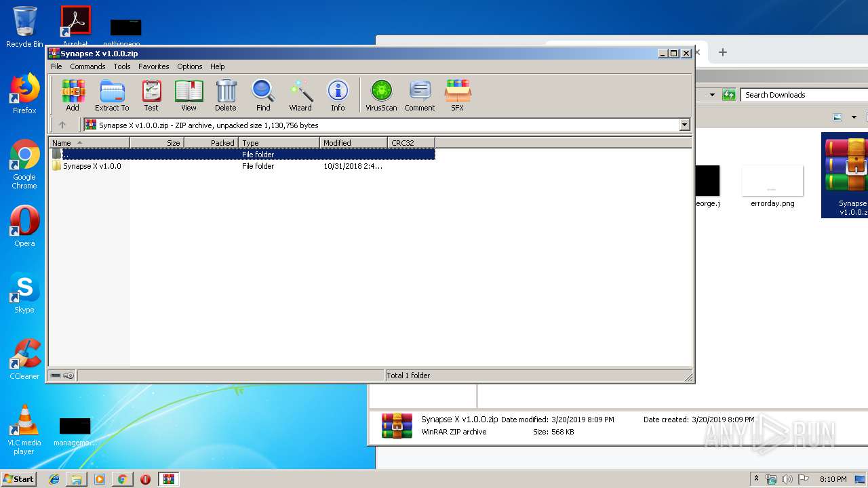This screenshot has width=868, height=488.
Task: Click the Explorer refresh green arrows button
Action: [729, 95]
